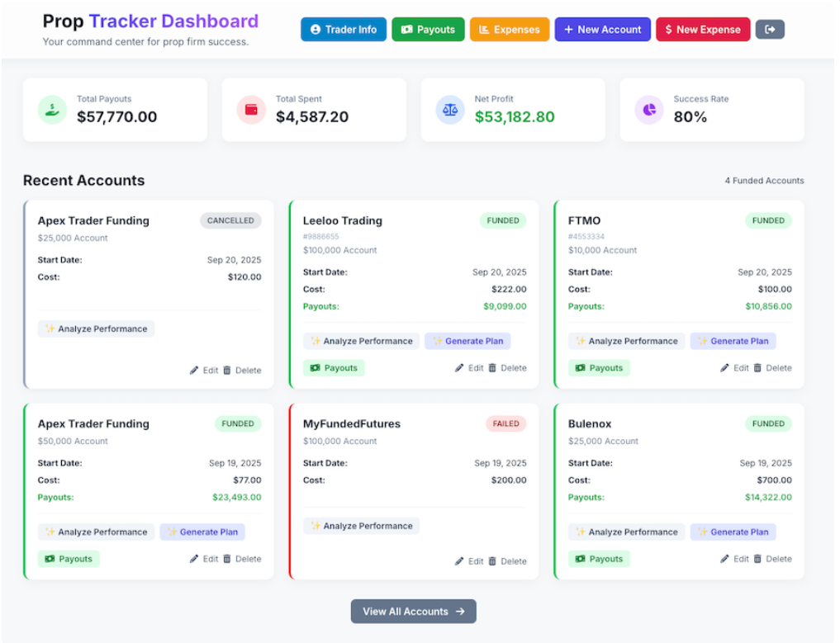View All Accounts
Viewport: 840px width, 643px height.
pos(413,611)
